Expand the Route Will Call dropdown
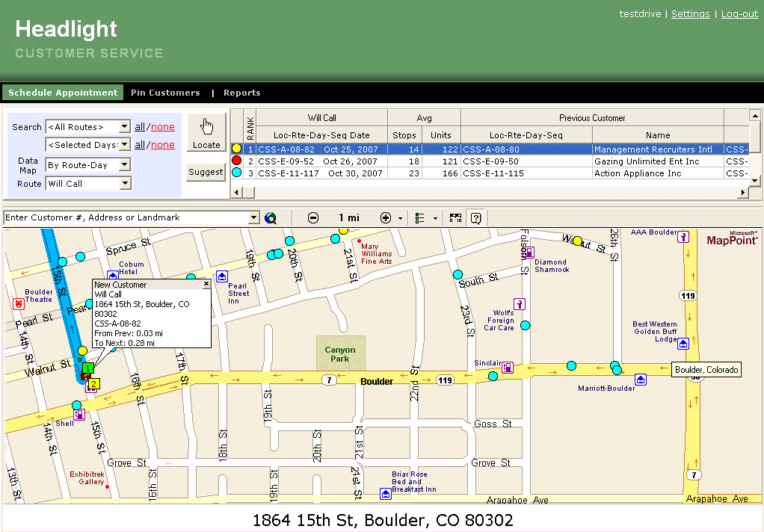This screenshot has width=764, height=532. (x=124, y=184)
